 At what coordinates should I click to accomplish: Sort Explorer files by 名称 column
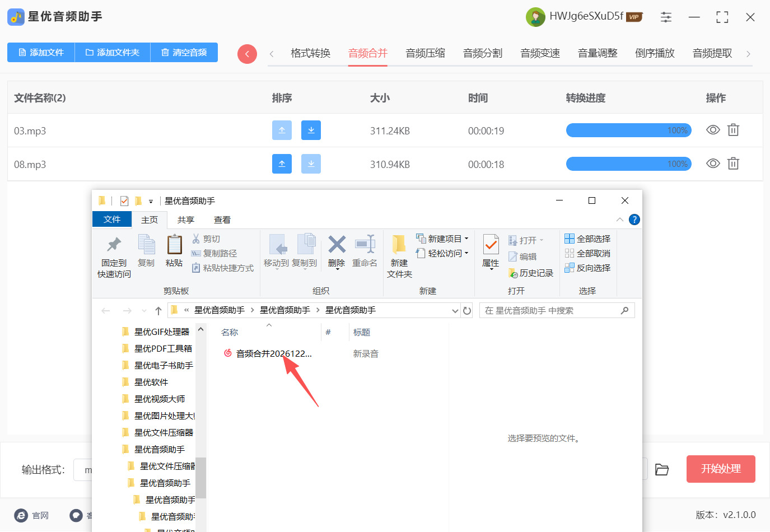tap(230, 333)
